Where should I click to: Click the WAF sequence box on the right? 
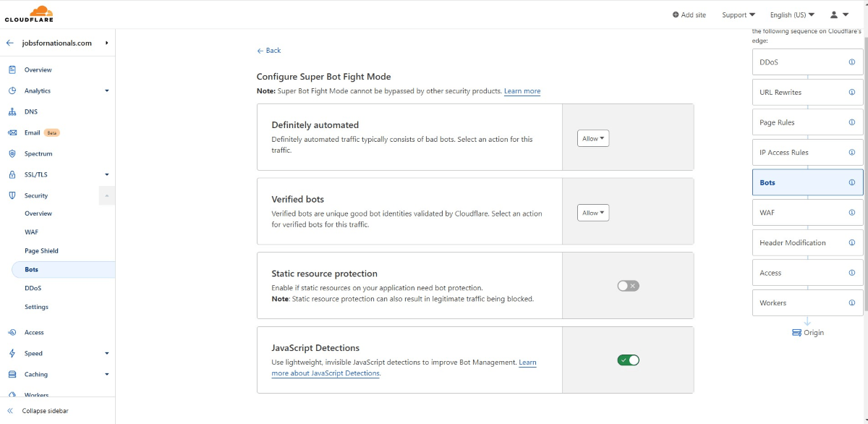pos(807,213)
